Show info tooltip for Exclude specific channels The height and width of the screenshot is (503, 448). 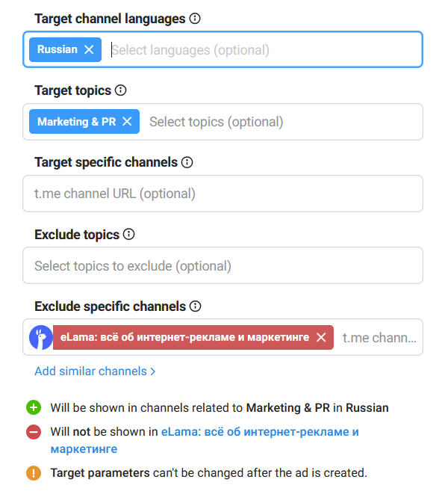(195, 306)
